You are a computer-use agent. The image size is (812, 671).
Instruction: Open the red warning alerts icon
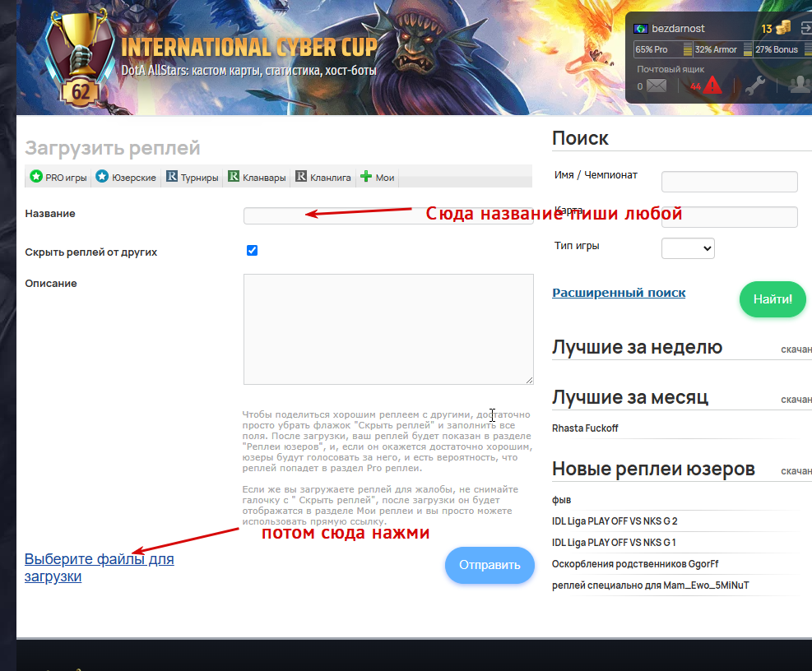point(712,85)
